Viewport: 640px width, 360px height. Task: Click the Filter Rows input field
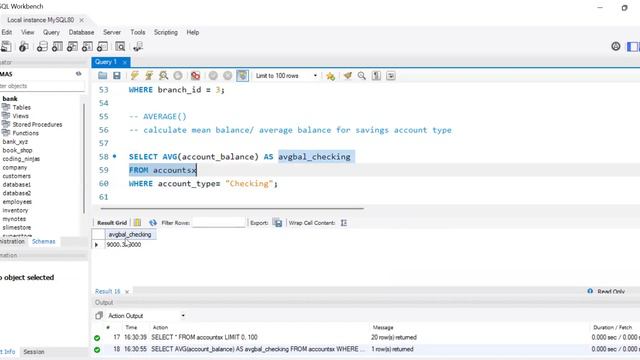(219, 222)
